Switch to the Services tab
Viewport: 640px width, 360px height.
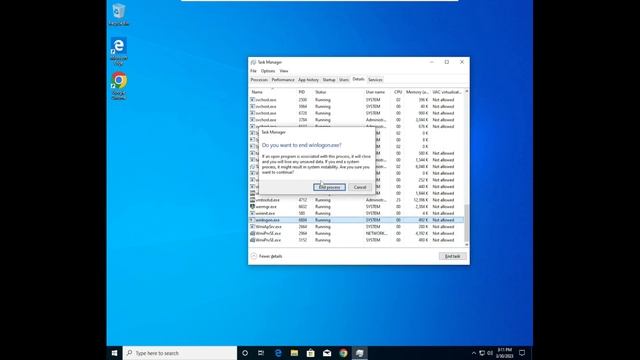[x=375, y=80]
